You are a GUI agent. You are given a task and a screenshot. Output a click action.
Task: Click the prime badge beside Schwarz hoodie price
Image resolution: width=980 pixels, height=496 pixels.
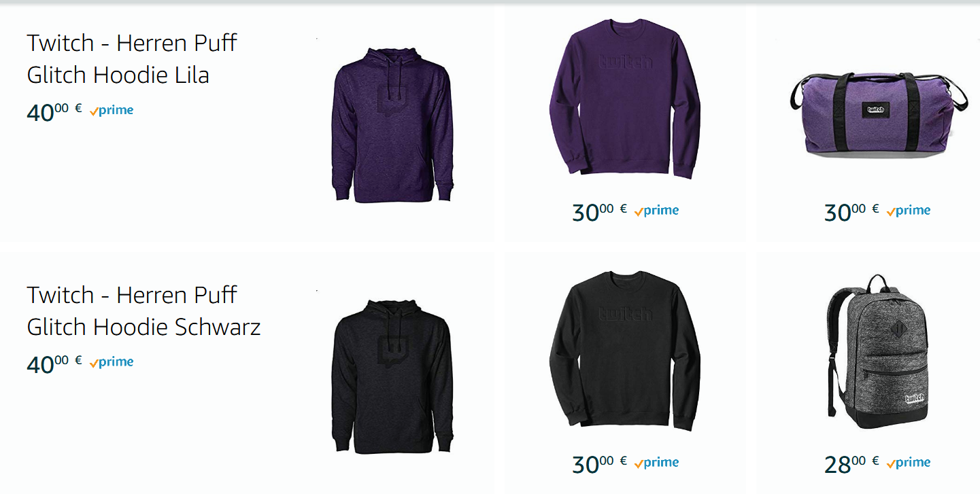click(x=112, y=362)
